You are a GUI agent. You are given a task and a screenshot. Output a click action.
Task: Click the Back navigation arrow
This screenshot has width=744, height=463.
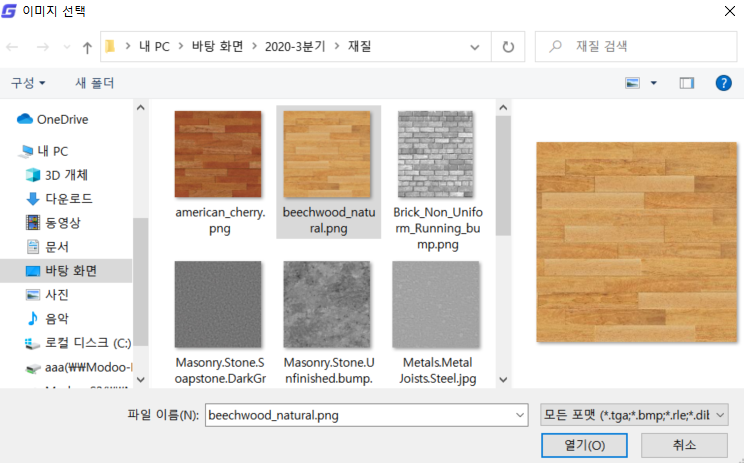(12, 46)
